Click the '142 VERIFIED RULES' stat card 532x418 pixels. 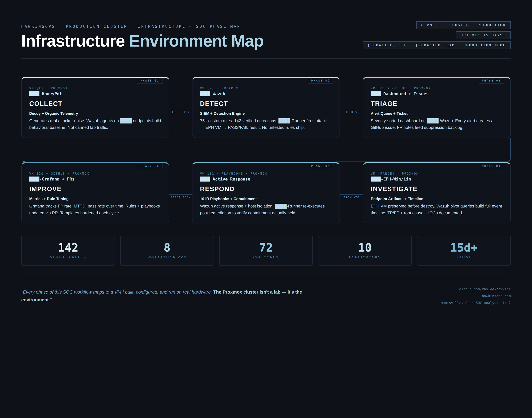tap(68, 251)
